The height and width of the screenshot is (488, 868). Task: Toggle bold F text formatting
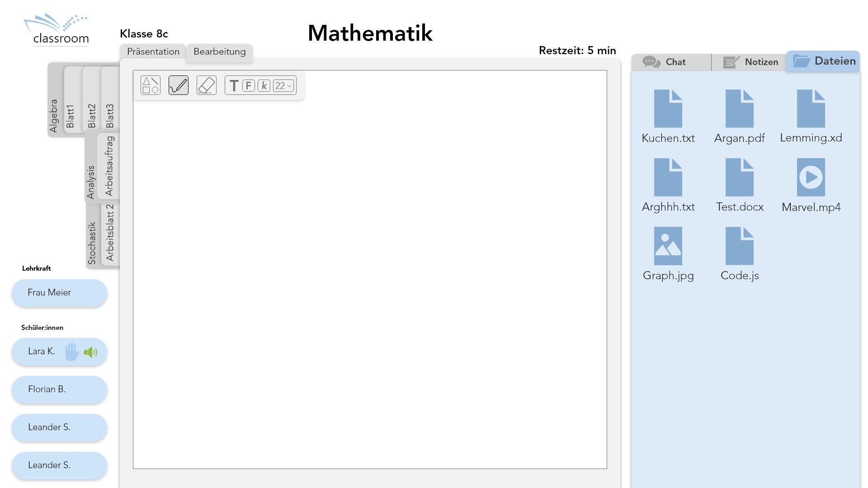tap(248, 86)
